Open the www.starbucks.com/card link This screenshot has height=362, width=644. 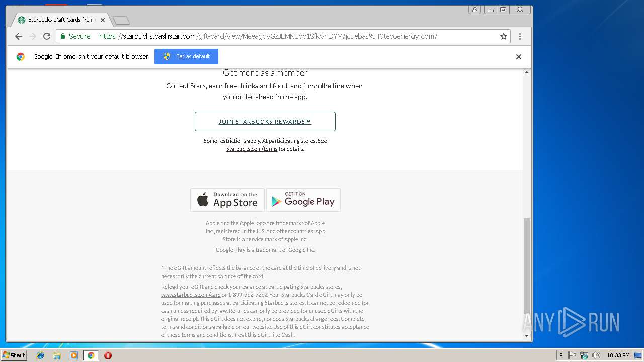click(x=191, y=295)
